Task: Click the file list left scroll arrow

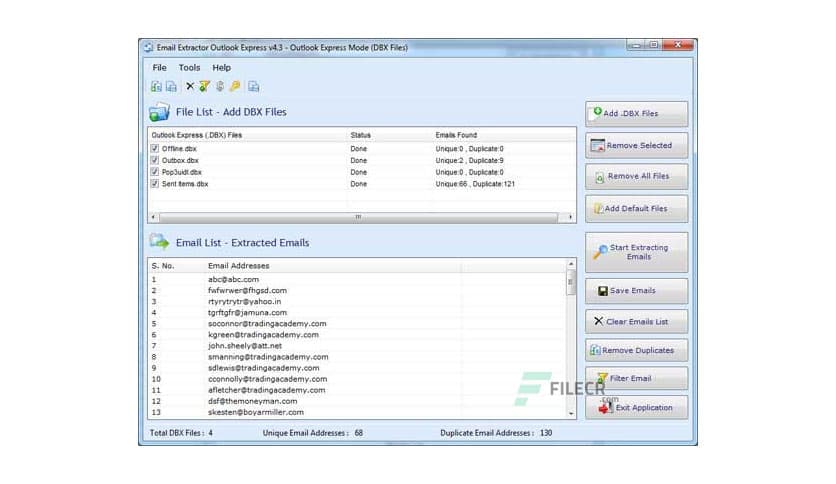Action: (154, 217)
